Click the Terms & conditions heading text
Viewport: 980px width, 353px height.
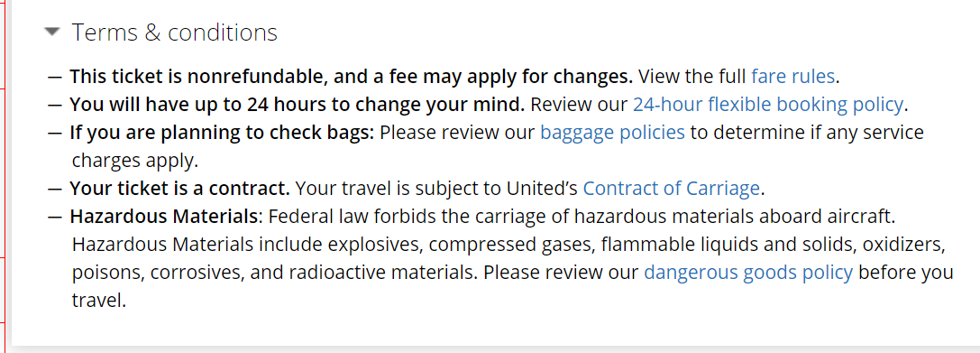pyautogui.click(x=174, y=33)
